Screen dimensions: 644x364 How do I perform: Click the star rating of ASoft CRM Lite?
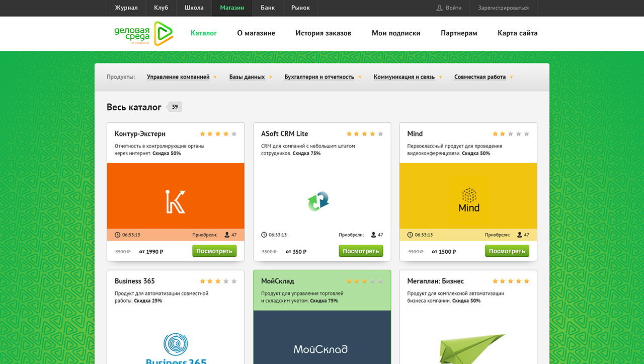click(x=365, y=134)
